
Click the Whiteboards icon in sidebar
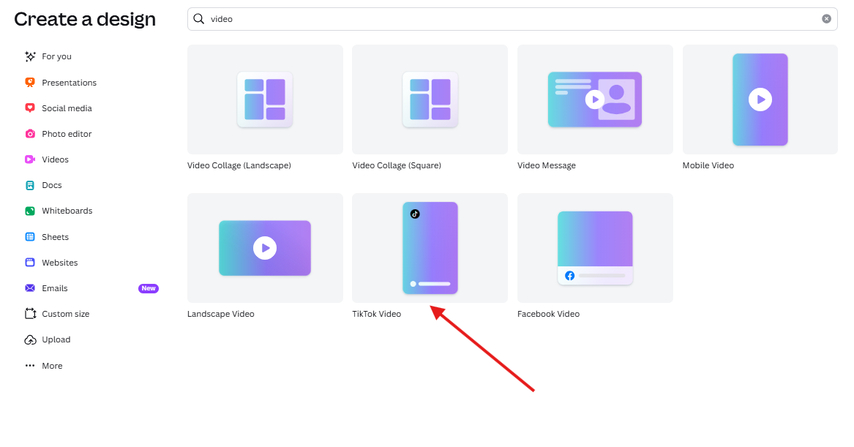tap(30, 211)
